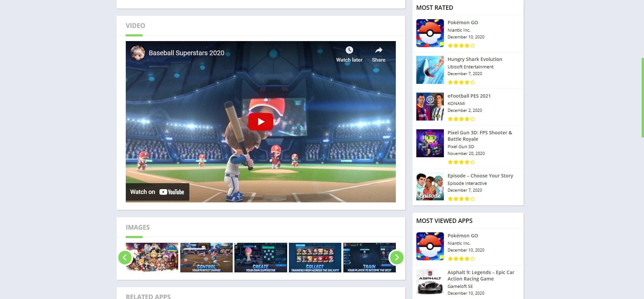This screenshot has width=644, height=299.
Task: Click 'Gameloft SE' developer text
Action: point(460,286)
